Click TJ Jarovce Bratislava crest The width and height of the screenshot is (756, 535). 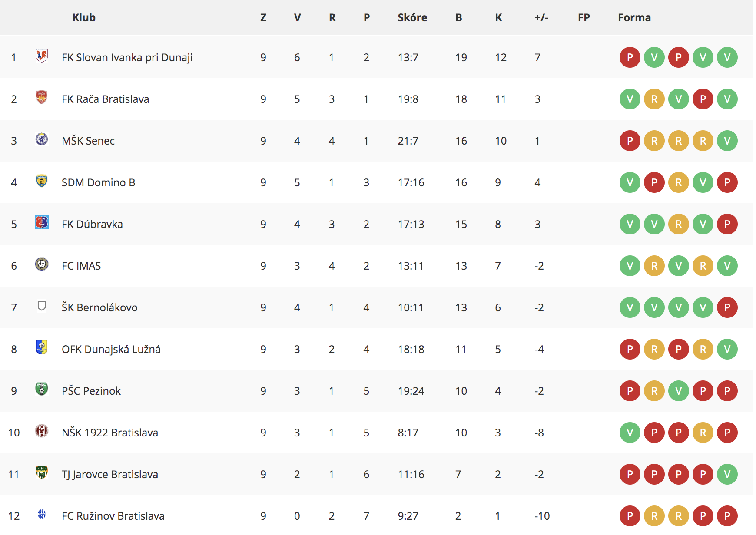pyautogui.click(x=42, y=472)
